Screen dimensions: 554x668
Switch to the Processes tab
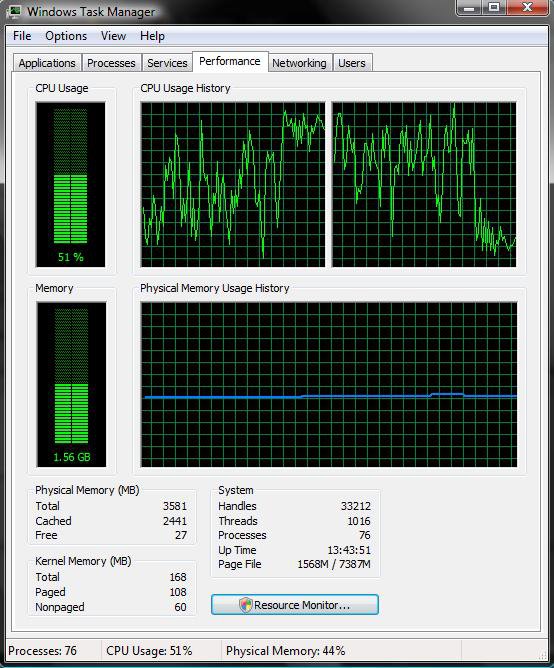click(x=111, y=63)
